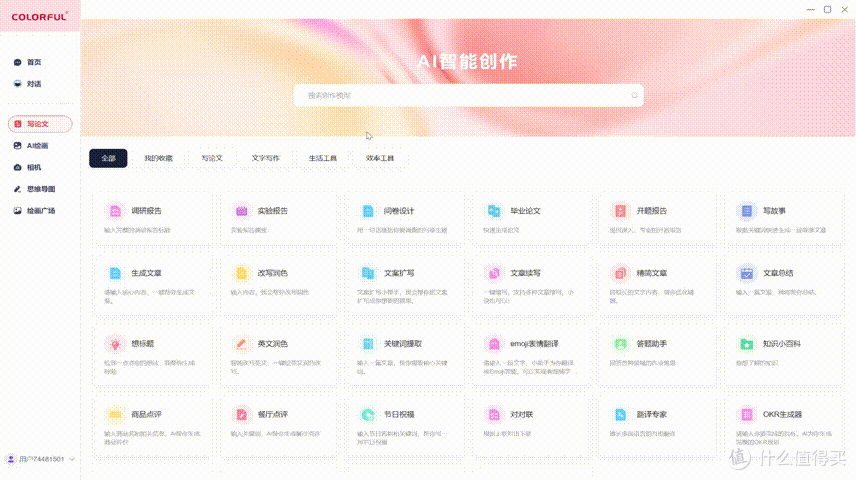Image resolution: width=856 pixels, height=480 pixels.
Task: Choose the 餐厅点评 card icon
Action: pyautogui.click(x=241, y=415)
